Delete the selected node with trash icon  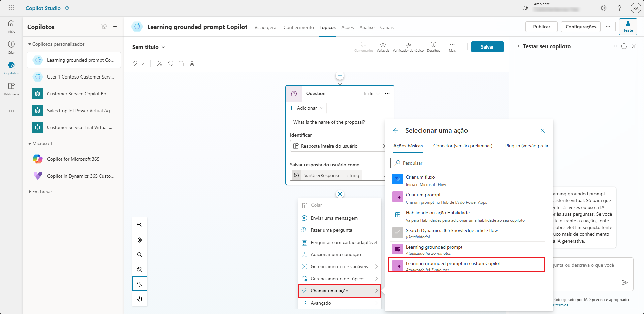tap(192, 64)
